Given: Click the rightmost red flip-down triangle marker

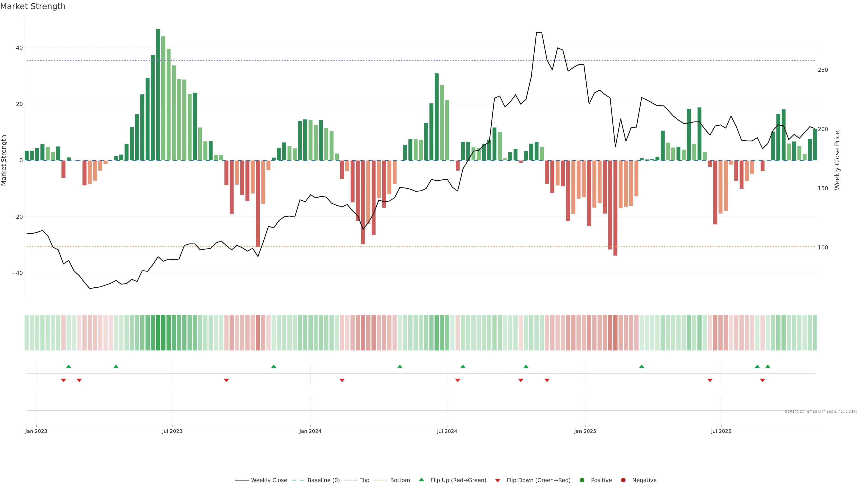Looking at the screenshot, I should point(762,380).
